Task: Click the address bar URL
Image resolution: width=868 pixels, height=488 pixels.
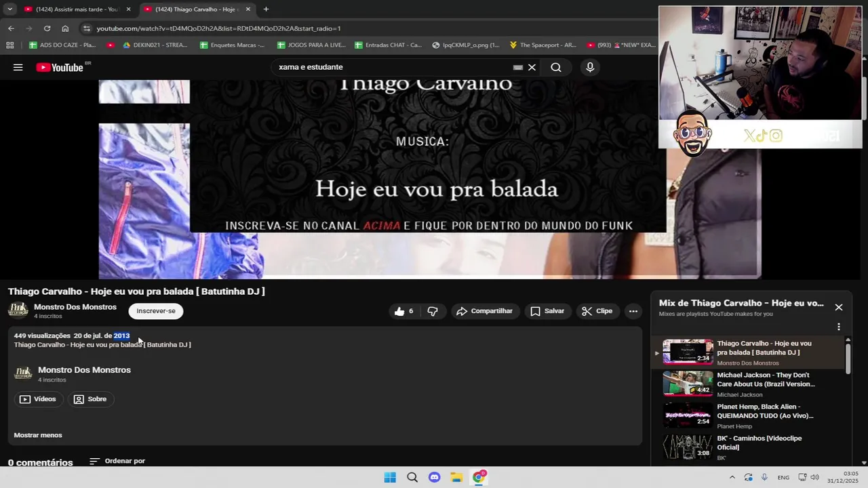Action: tap(218, 28)
